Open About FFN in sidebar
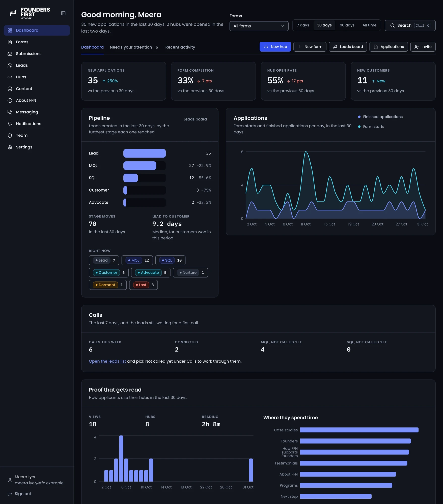This screenshot has width=443, height=504. click(37, 100)
